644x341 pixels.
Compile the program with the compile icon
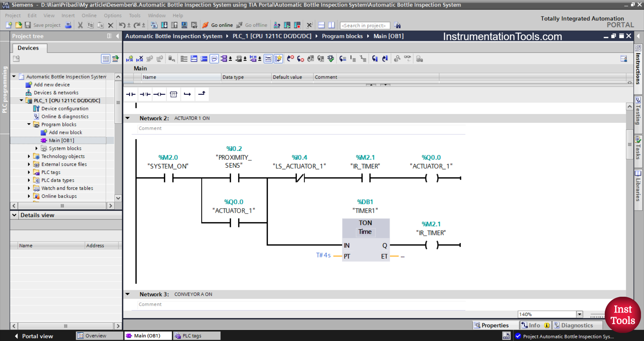pos(154,25)
